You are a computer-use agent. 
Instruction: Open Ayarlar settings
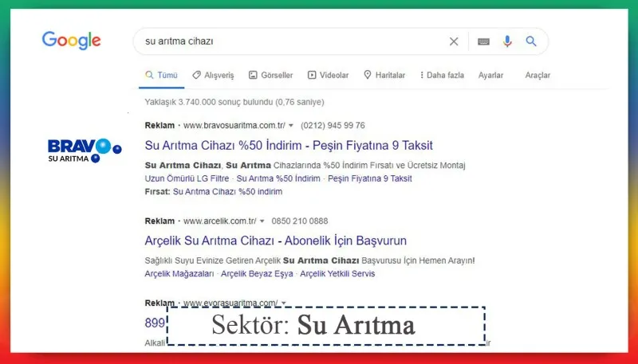coord(490,75)
